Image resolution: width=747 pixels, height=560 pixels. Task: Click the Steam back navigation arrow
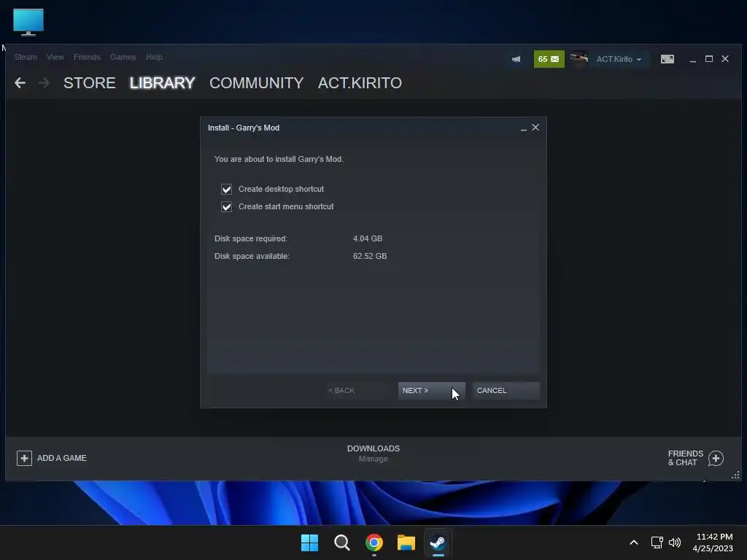[20, 83]
